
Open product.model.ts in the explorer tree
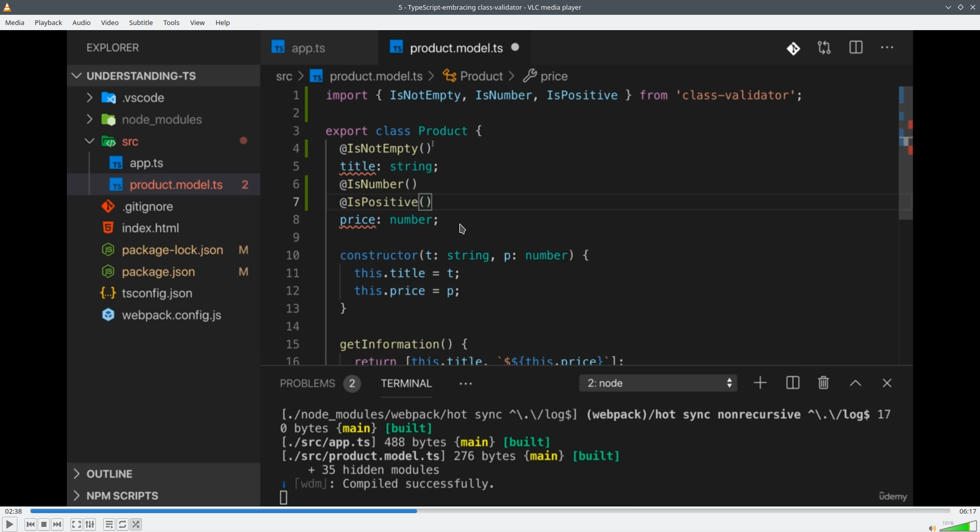tap(163, 184)
